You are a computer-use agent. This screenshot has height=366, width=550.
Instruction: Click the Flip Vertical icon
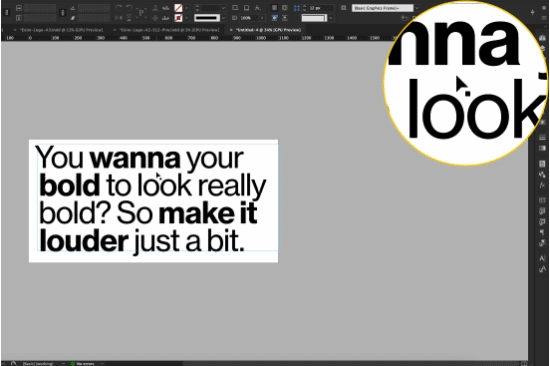point(129,18)
